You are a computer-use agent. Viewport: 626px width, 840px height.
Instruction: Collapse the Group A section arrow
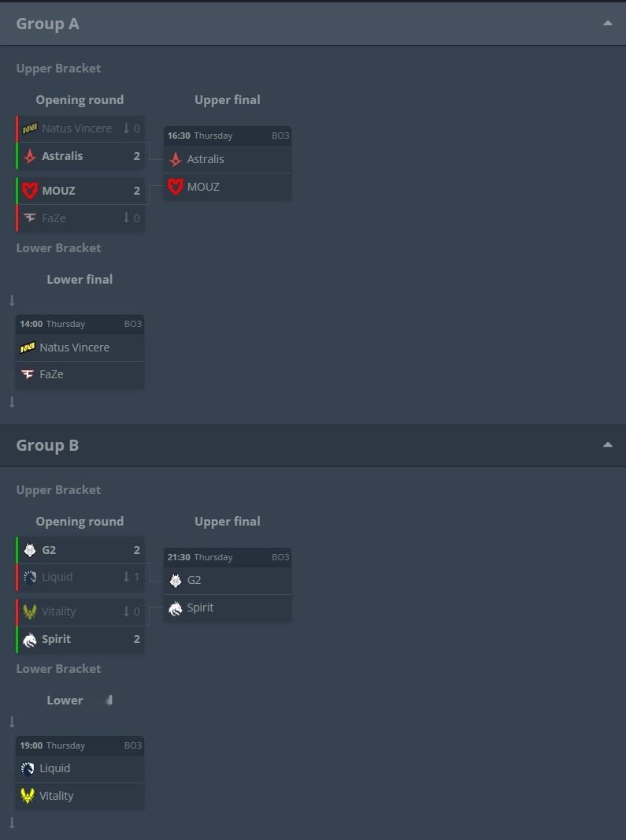[607, 23]
